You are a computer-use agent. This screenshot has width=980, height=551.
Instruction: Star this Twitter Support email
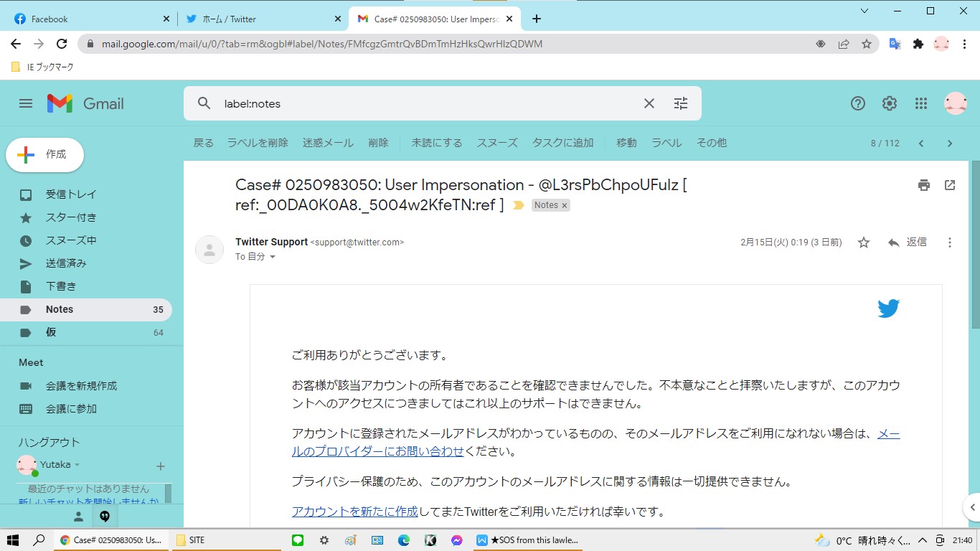point(864,242)
